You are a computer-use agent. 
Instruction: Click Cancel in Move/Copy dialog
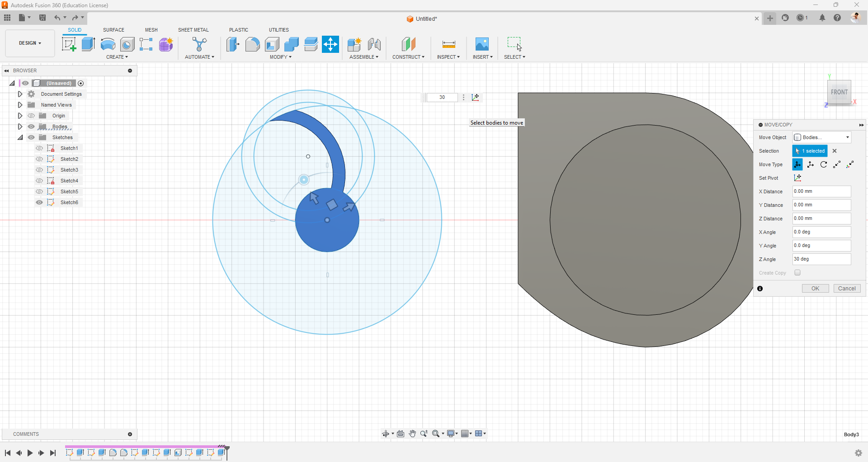coord(846,289)
